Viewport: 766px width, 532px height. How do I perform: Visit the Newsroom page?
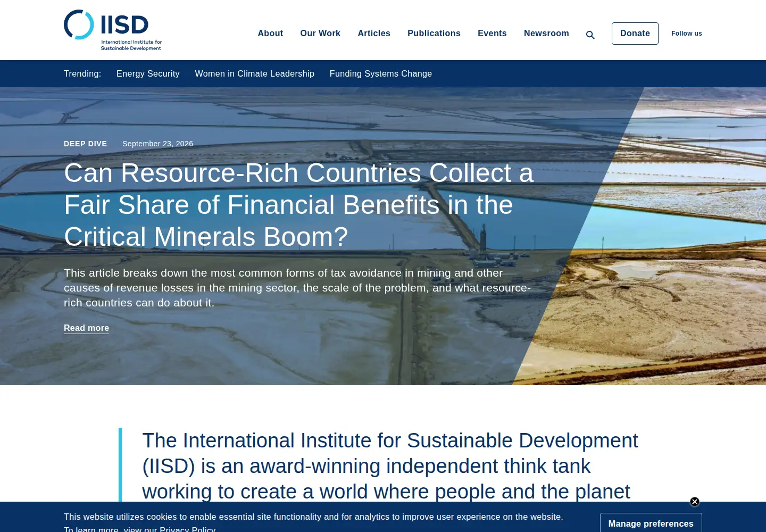point(546,33)
